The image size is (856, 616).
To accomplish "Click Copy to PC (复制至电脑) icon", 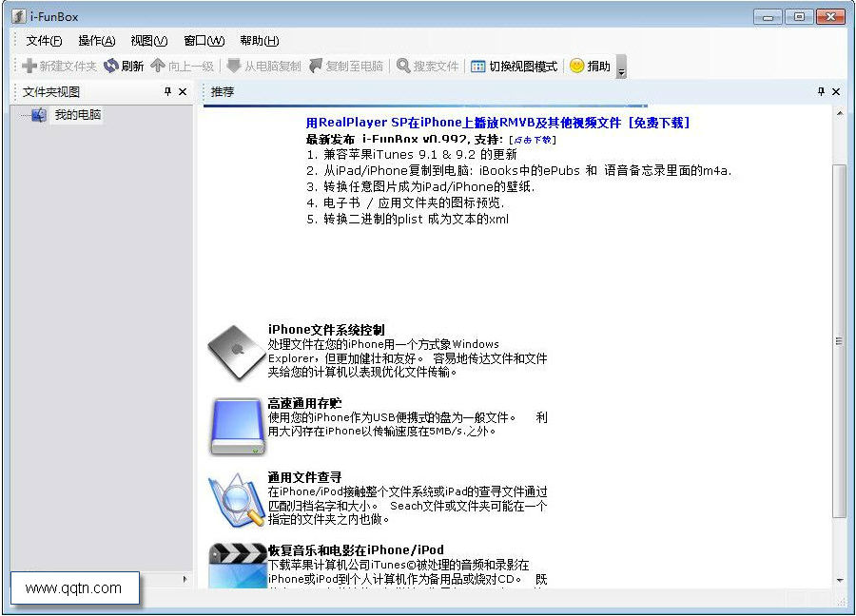I will point(316,67).
